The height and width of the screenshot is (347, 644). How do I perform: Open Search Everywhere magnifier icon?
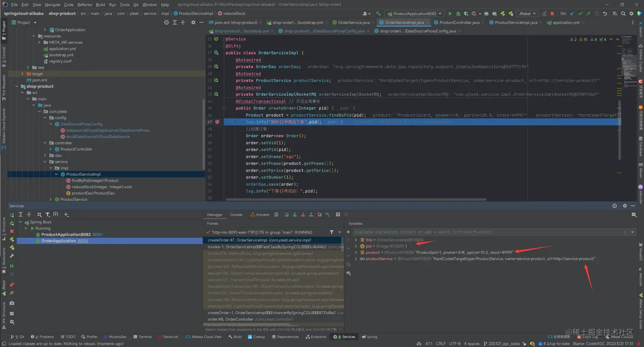pos(623,14)
